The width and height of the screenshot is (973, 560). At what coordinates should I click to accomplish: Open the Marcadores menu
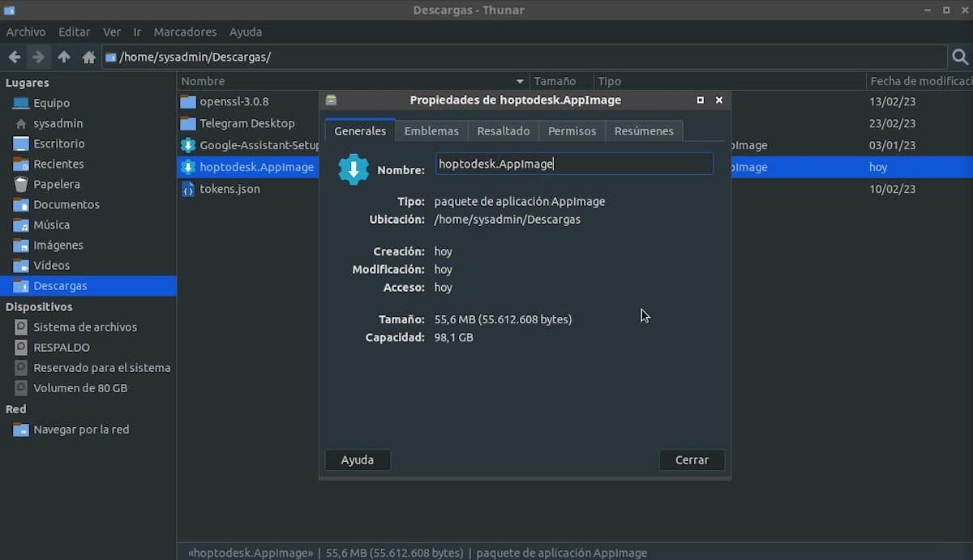pos(185,32)
